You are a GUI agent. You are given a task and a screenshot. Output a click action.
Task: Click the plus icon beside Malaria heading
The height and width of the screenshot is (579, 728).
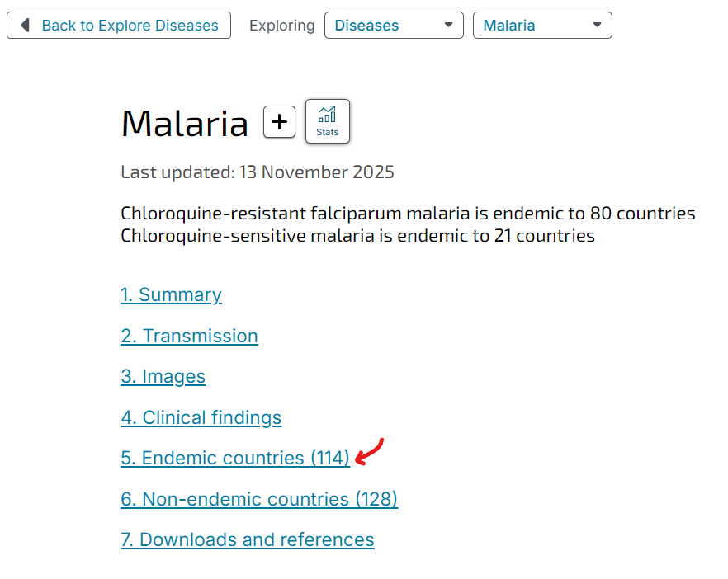pos(280,122)
